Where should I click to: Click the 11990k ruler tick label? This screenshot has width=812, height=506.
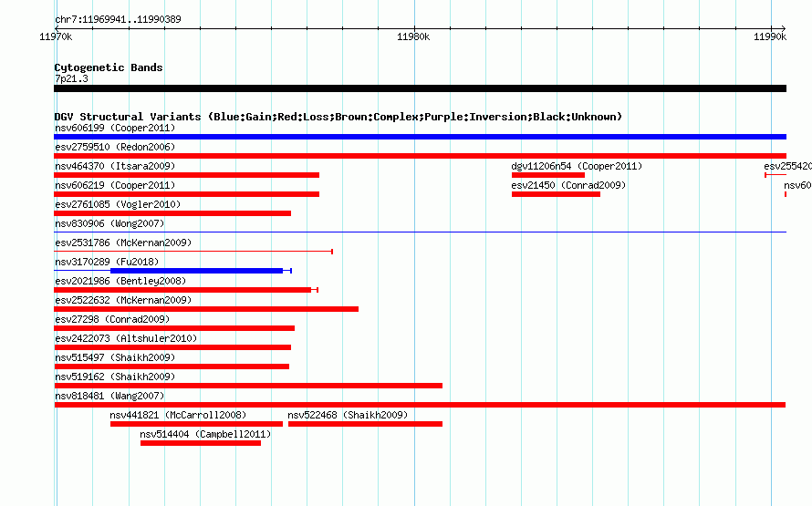pyautogui.click(x=770, y=36)
